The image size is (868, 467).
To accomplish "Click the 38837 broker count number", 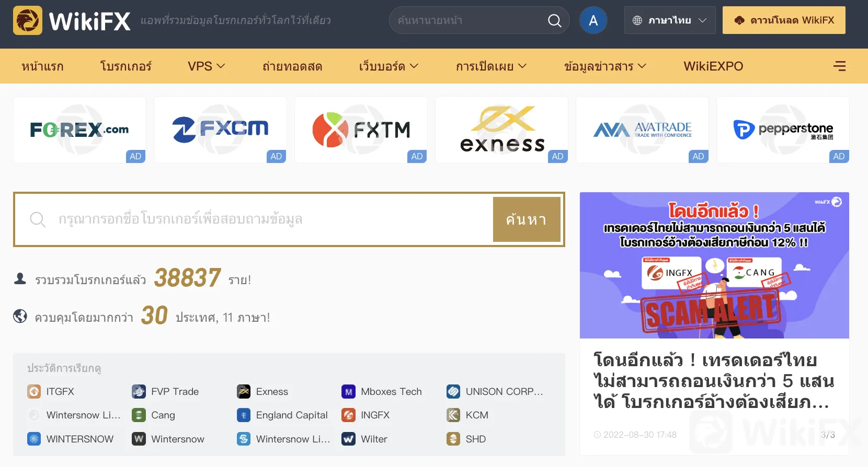I will click(188, 278).
